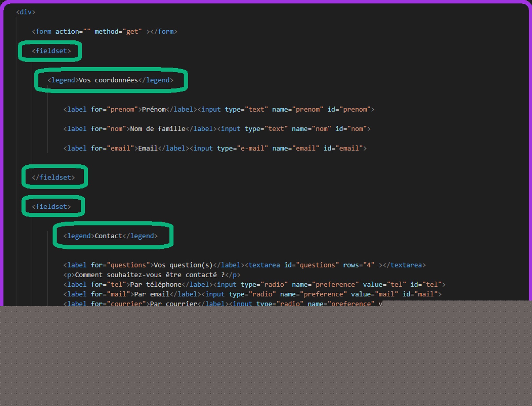Select the name="nom" attribute
Screen dimensions: 532x406
pyautogui.click(x=311, y=129)
